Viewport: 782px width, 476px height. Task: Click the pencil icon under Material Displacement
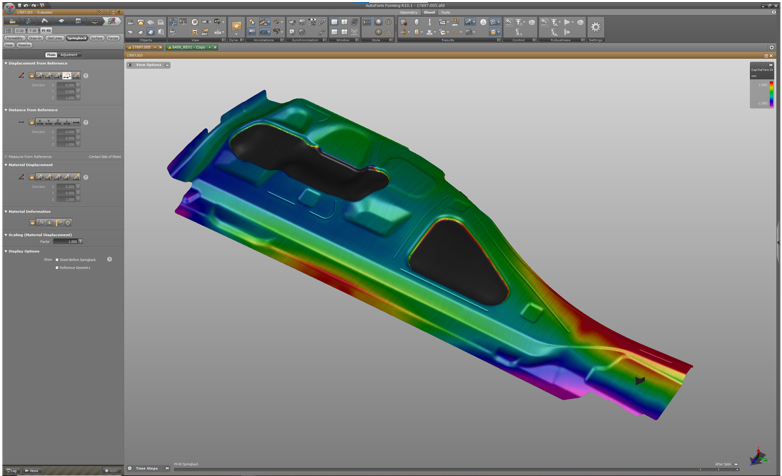[21, 177]
